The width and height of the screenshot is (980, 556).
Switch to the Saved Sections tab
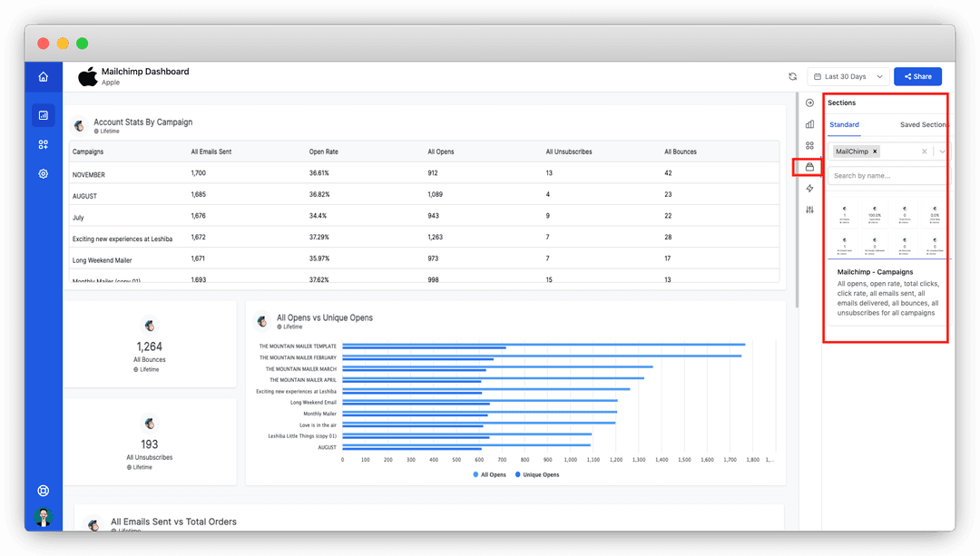[923, 125]
